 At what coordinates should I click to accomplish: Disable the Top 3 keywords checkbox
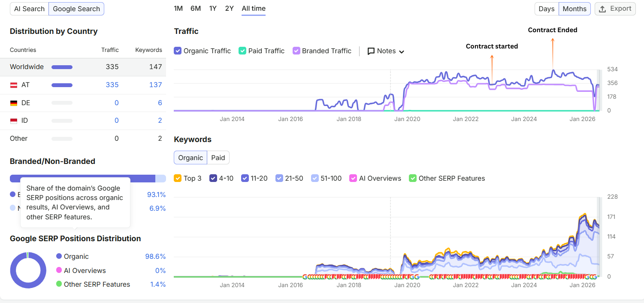click(x=178, y=178)
